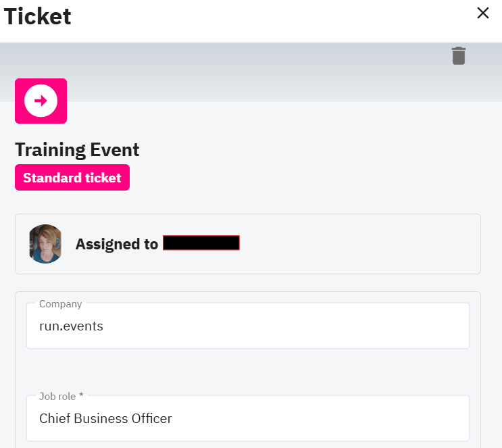Close the Ticket panel with the X
502x448 pixels.
482,14
